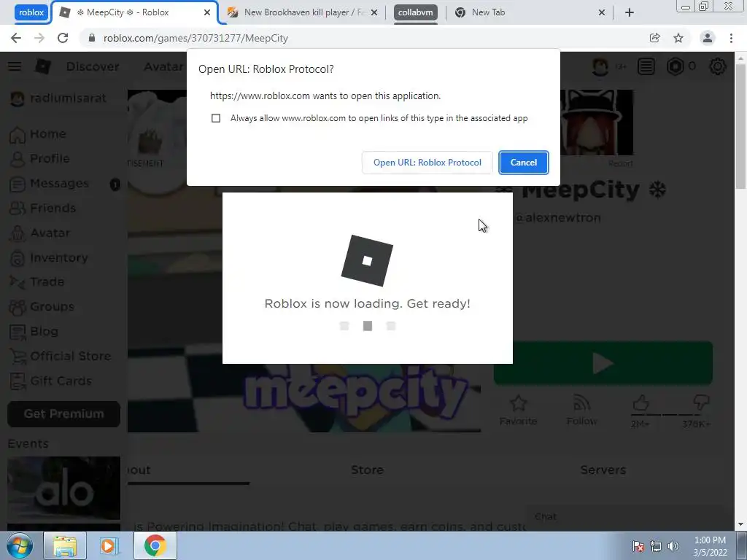This screenshot has width=747, height=560.
Task: Click the roblox tab group label
Action: pos(31,12)
